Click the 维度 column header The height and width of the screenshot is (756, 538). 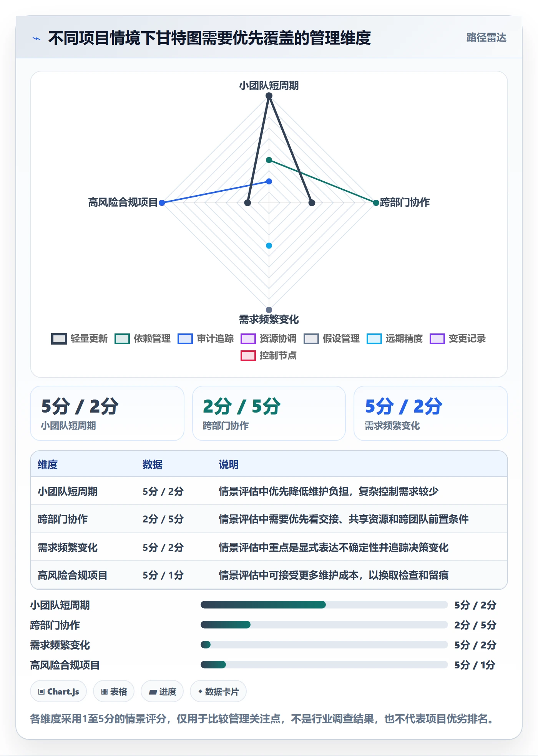(x=48, y=464)
